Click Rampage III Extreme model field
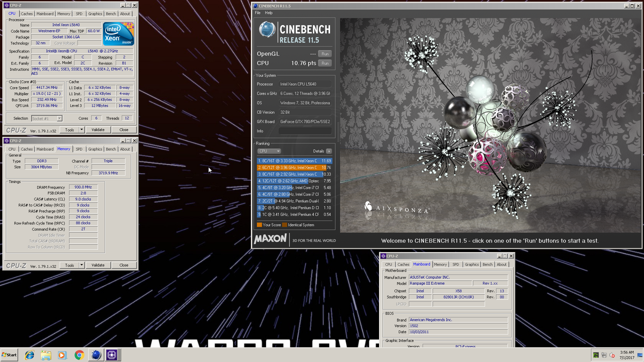This screenshot has height=362, width=644. pyautogui.click(x=440, y=283)
